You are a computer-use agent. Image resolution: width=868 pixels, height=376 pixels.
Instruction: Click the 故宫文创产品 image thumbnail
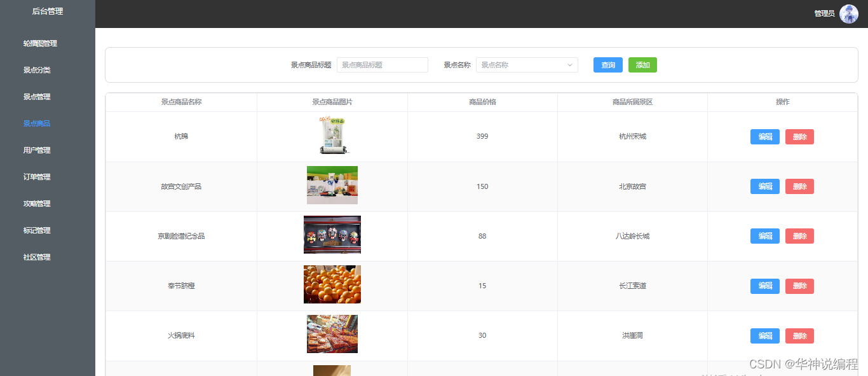(332, 185)
